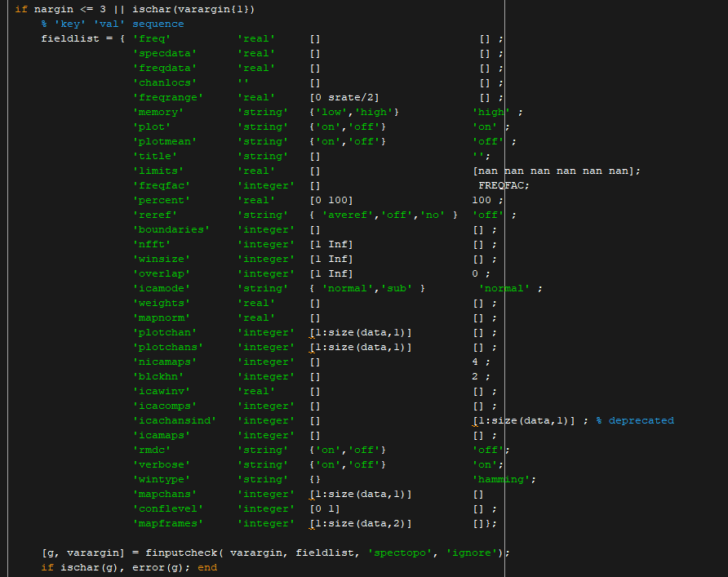The height and width of the screenshot is (577, 728).
Task: Click the [1:size(data,2)] range in mapframes row
Action: pos(361,523)
